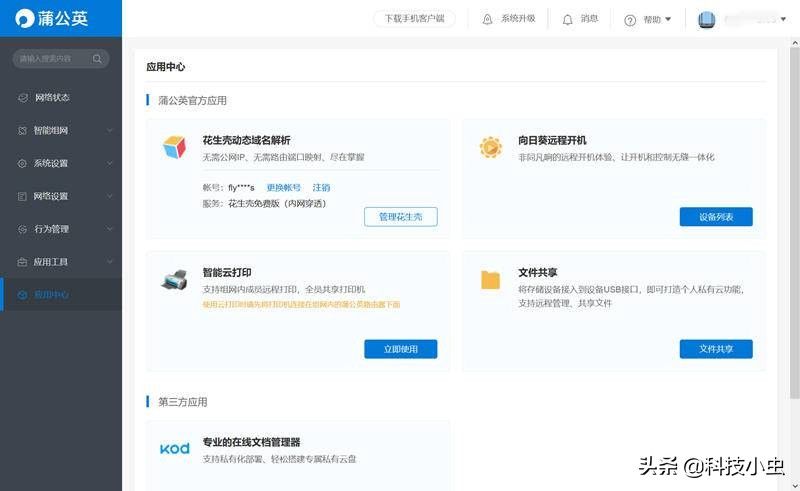Click the 蒲公英官方应用 section heading
Viewport: 800px width, 491px height.
(x=192, y=101)
